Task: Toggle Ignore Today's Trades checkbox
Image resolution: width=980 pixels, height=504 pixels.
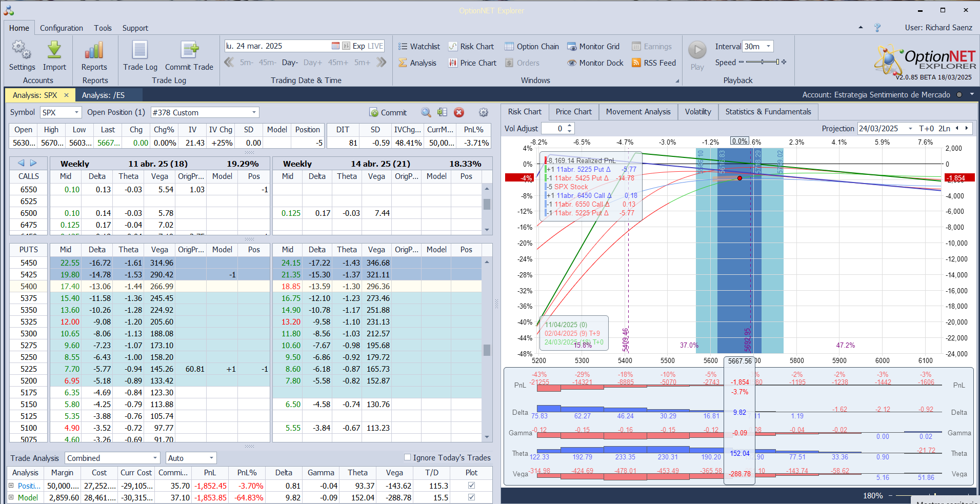Action: 407,457
